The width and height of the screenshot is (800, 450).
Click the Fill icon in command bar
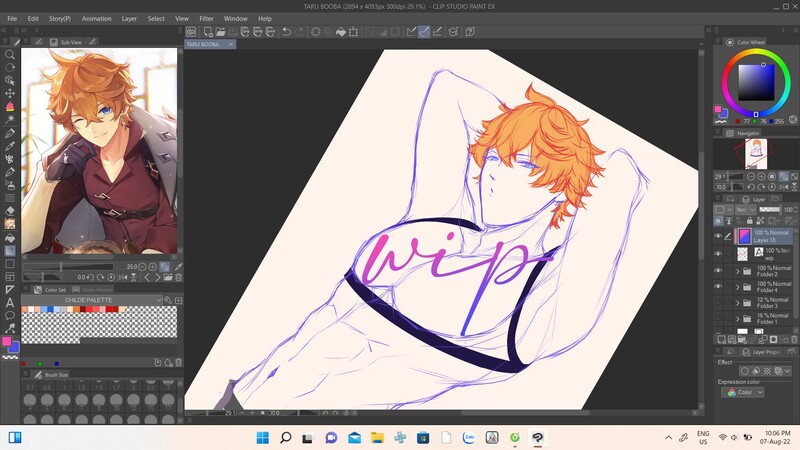[x=340, y=32]
